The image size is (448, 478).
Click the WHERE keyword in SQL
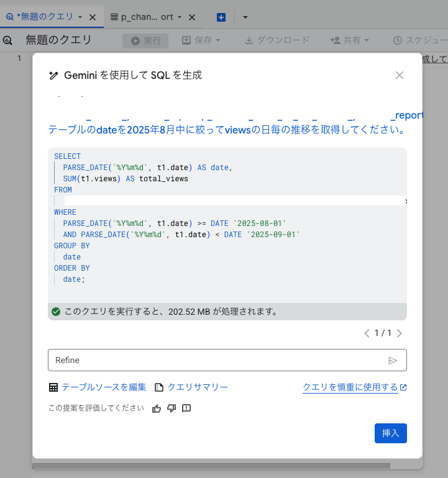tap(65, 212)
